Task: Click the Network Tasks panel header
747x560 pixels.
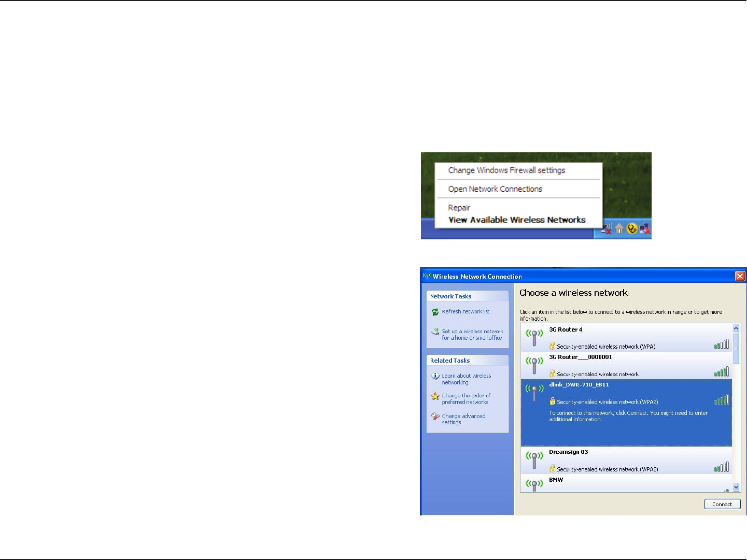Action: pyautogui.click(x=468, y=296)
